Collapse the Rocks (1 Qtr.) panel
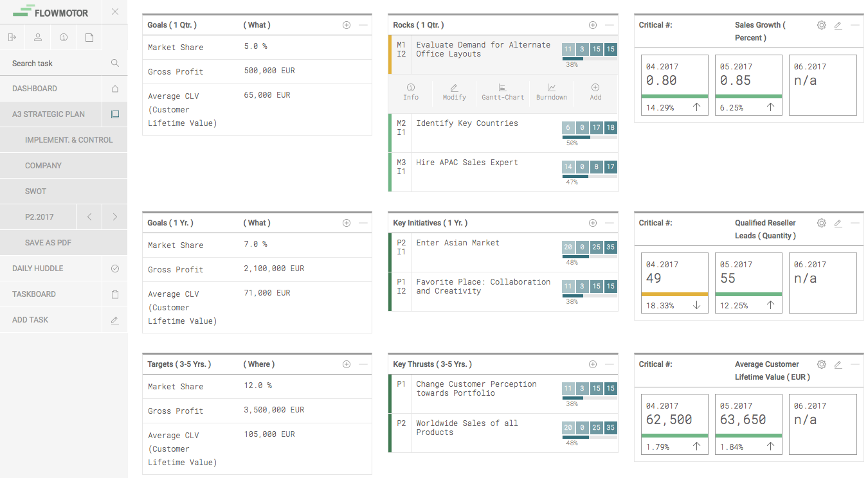The height and width of the screenshot is (478, 868). tap(610, 25)
